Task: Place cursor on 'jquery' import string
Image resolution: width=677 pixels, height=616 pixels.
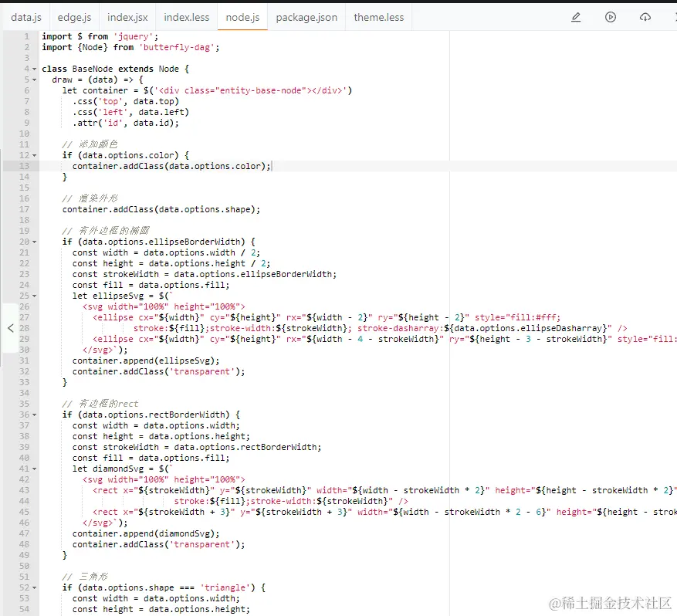Action: point(134,37)
